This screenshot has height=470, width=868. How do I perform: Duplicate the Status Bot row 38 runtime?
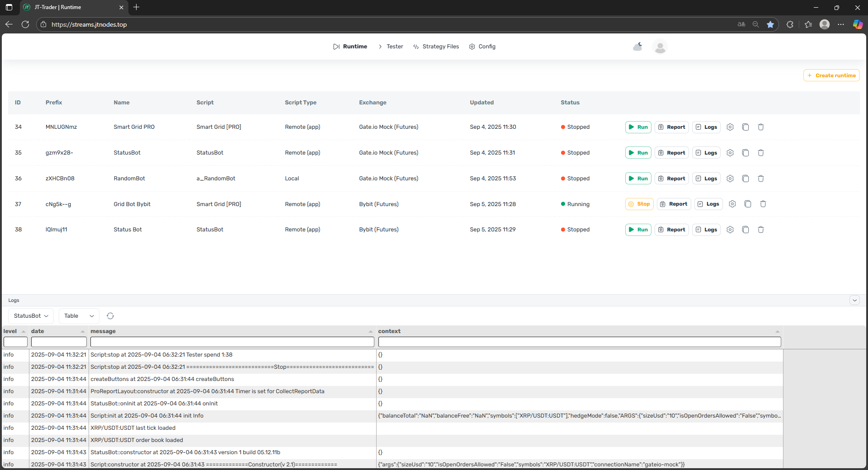click(x=745, y=230)
